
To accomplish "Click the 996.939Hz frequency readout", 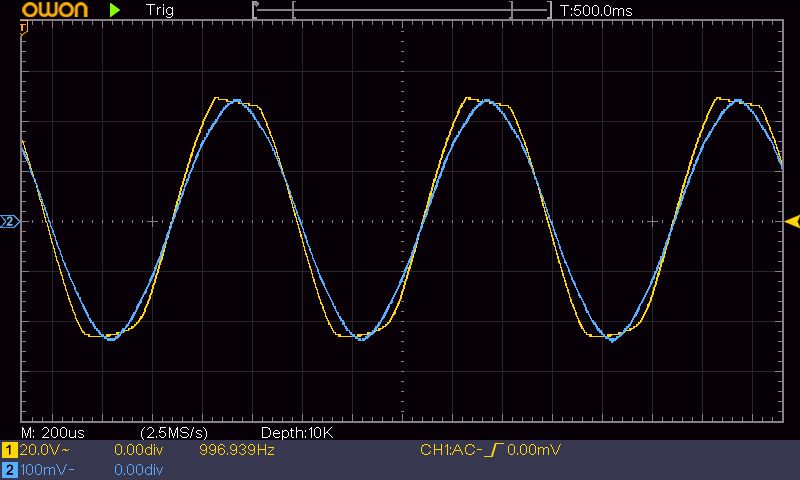I will [237, 450].
